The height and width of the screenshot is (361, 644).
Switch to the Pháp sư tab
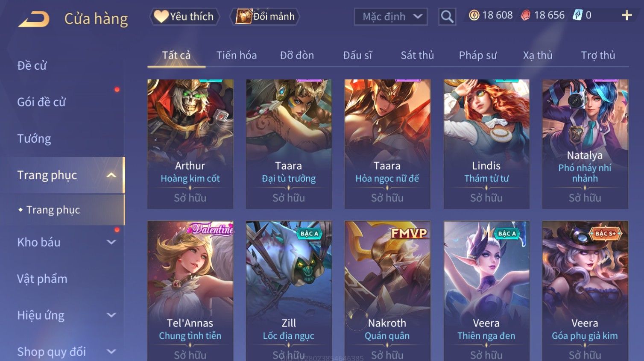(478, 55)
